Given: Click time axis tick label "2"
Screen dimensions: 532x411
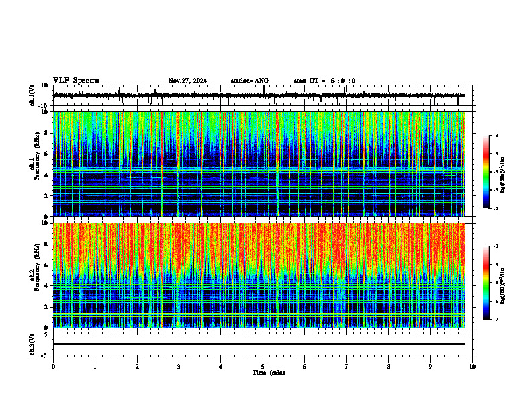Looking at the screenshot, I should point(137,367).
